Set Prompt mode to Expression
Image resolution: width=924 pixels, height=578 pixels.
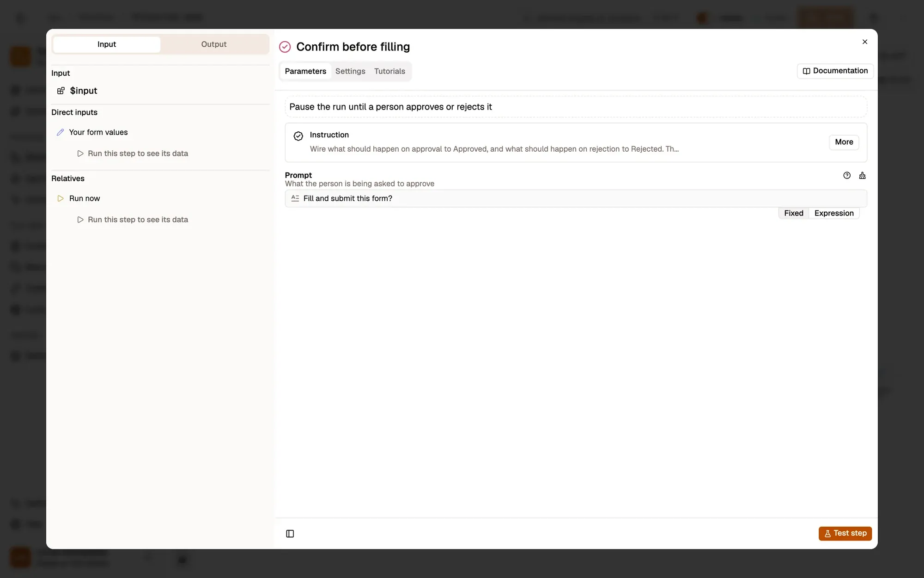(834, 213)
